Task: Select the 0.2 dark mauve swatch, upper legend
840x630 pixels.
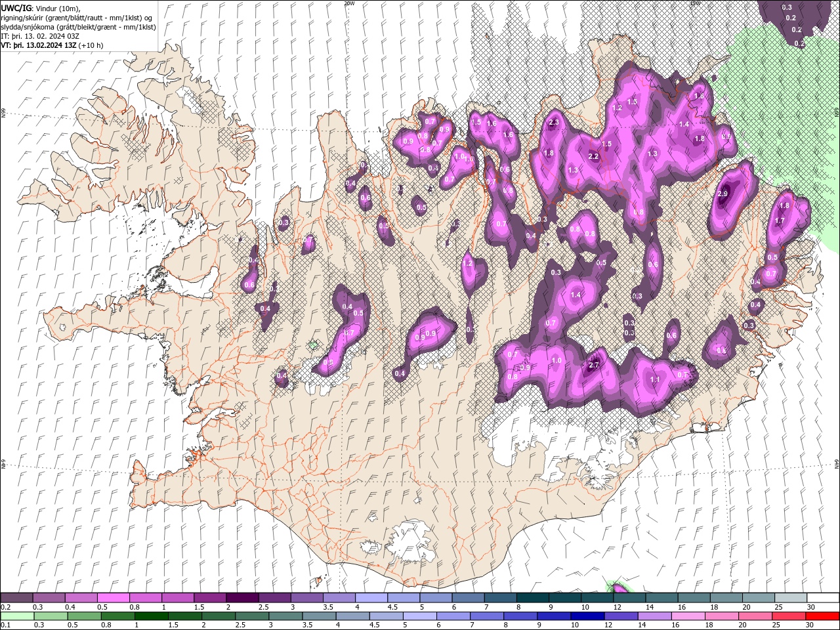Action: click(x=16, y=598)
